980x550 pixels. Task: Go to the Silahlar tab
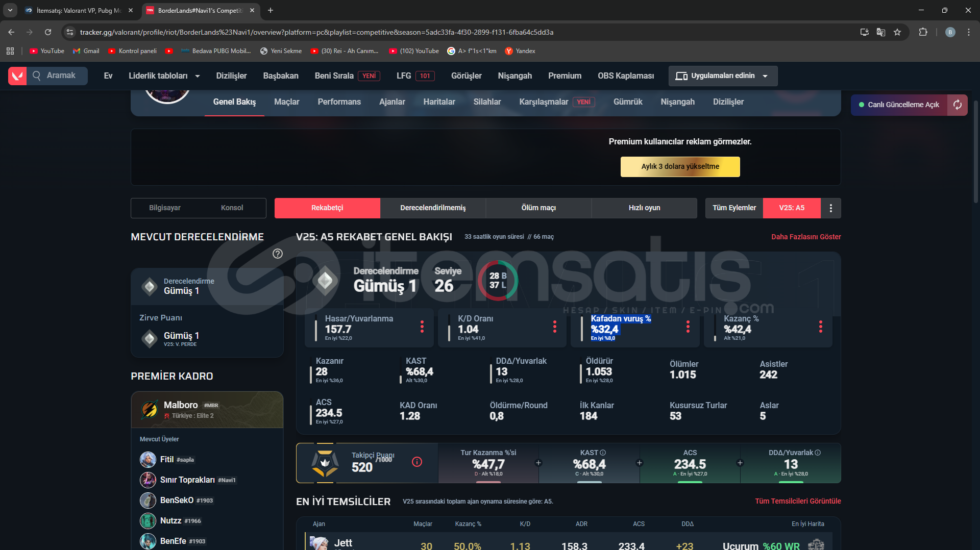tap(487, 102)
